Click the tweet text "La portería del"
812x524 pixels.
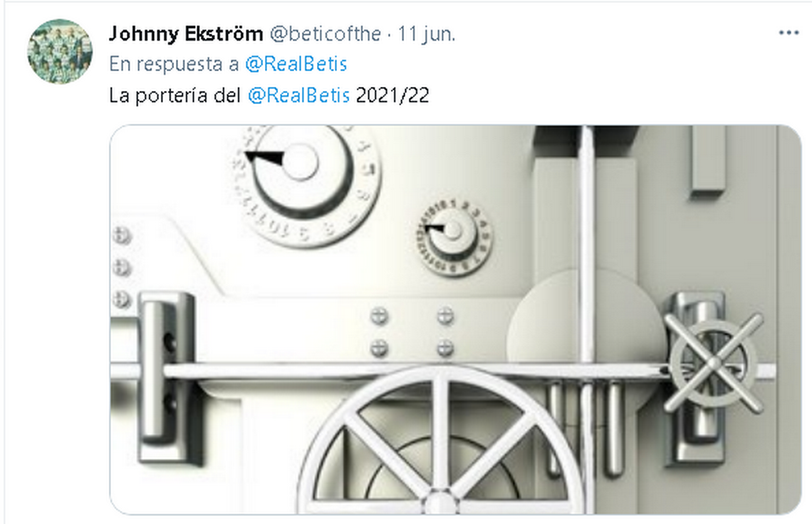[x=175, y=95]
